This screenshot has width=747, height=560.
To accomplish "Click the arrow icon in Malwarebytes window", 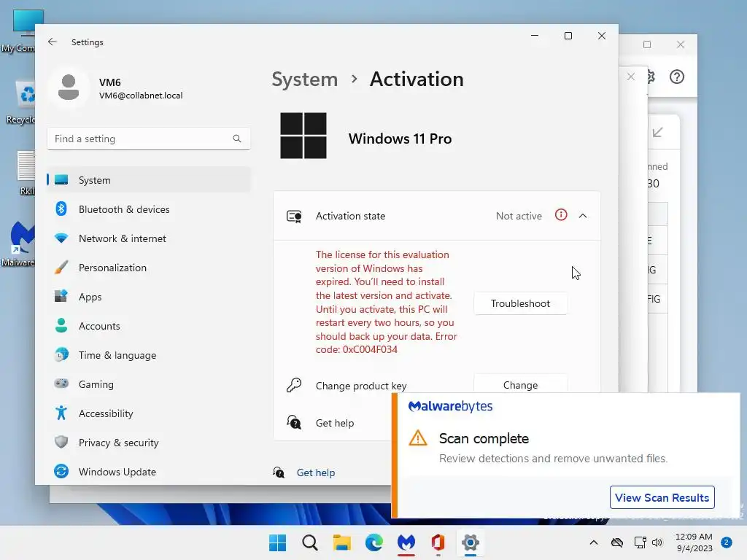I will click(x=658, y=133).
